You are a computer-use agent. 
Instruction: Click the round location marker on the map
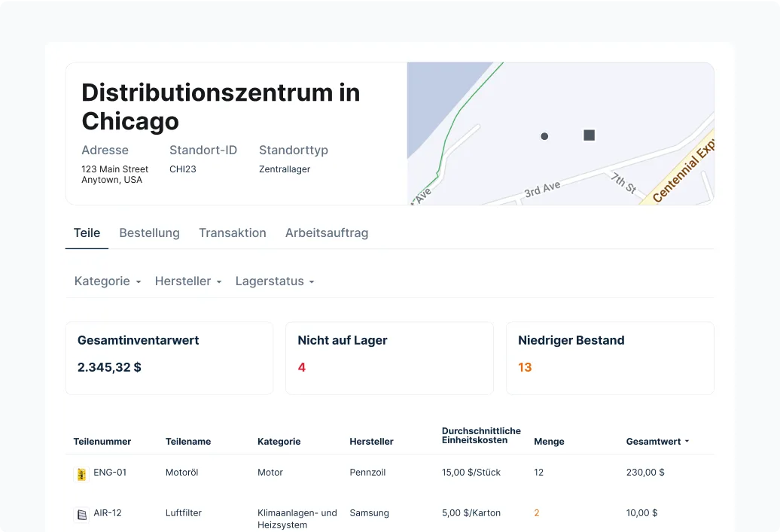[x=544, y=136]
